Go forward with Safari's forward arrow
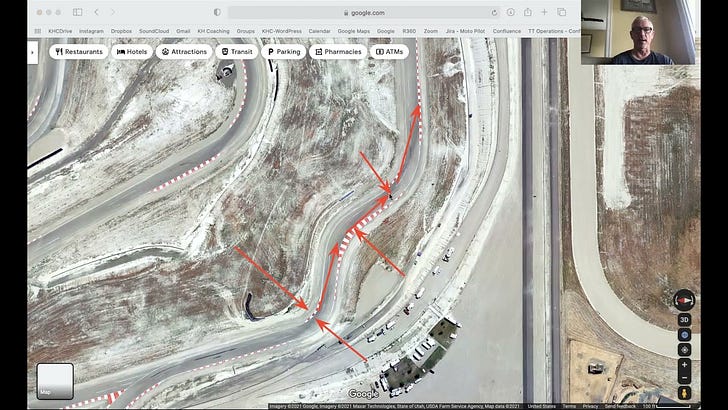 pyautogui.click(x=112, y=13)
